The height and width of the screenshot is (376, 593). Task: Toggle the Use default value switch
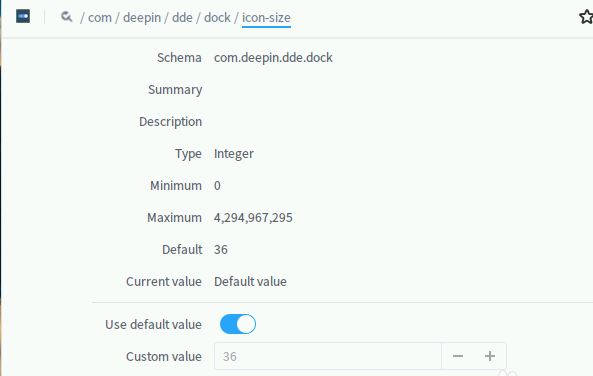(x=238, y=324)
